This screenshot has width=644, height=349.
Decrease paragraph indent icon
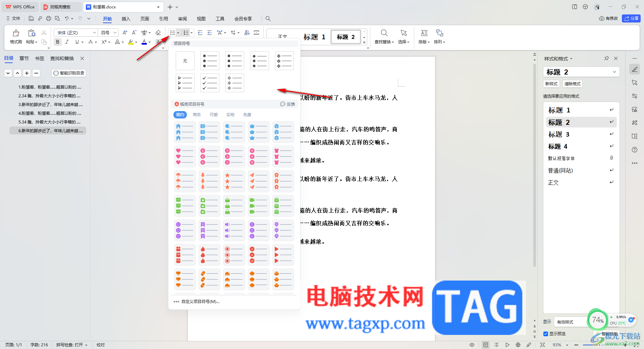[x=200, y=33]
